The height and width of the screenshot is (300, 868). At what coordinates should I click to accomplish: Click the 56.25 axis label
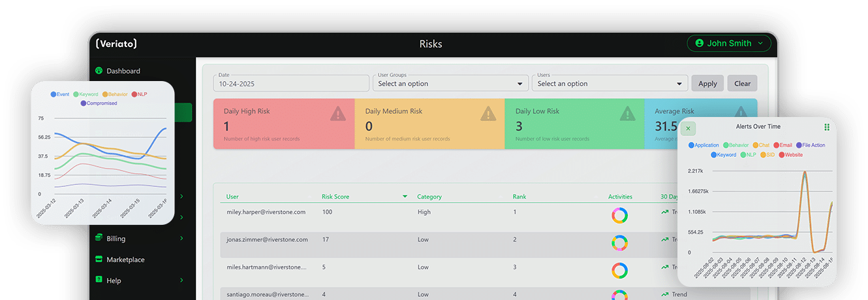(x=44, y=137)
